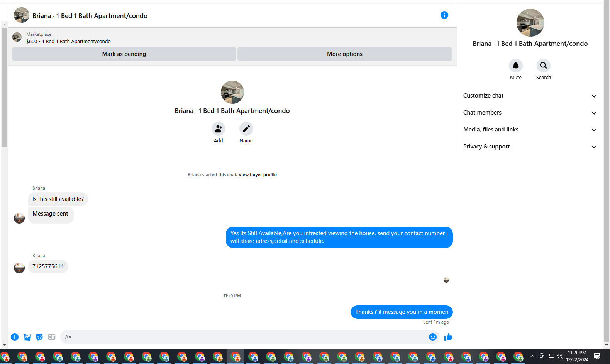Select the 'Message sent' bubble
Image resolution: width=610 pixels, height=364 pixels.
pos(51,215)
